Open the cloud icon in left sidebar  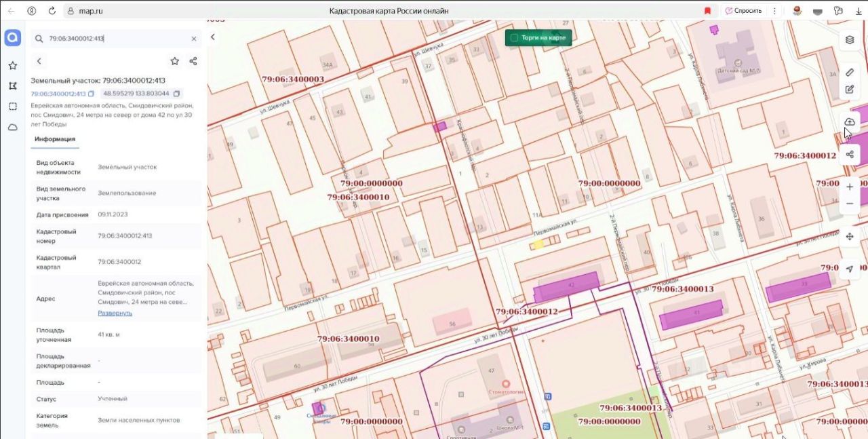click(x=12, y=127)
